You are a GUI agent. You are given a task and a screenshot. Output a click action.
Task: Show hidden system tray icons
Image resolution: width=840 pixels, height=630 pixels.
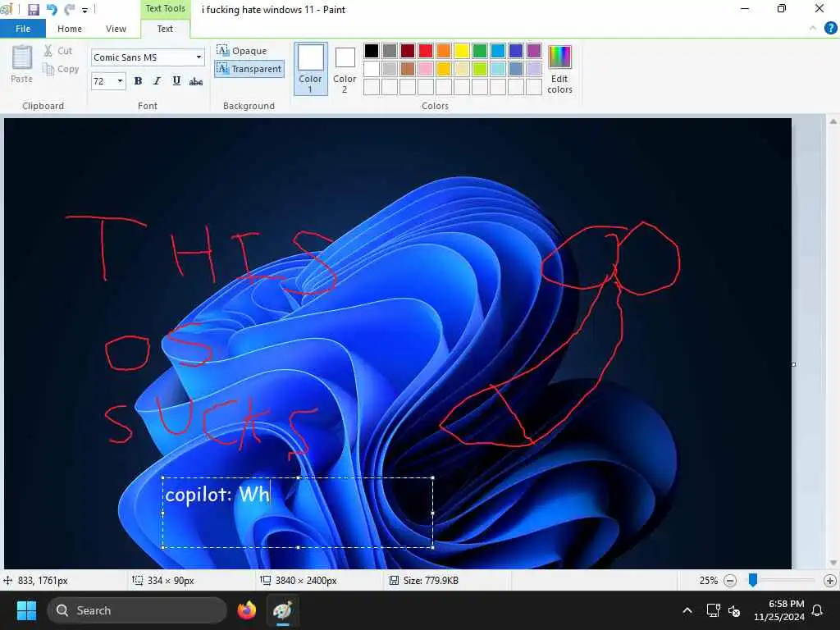point(687,610)
